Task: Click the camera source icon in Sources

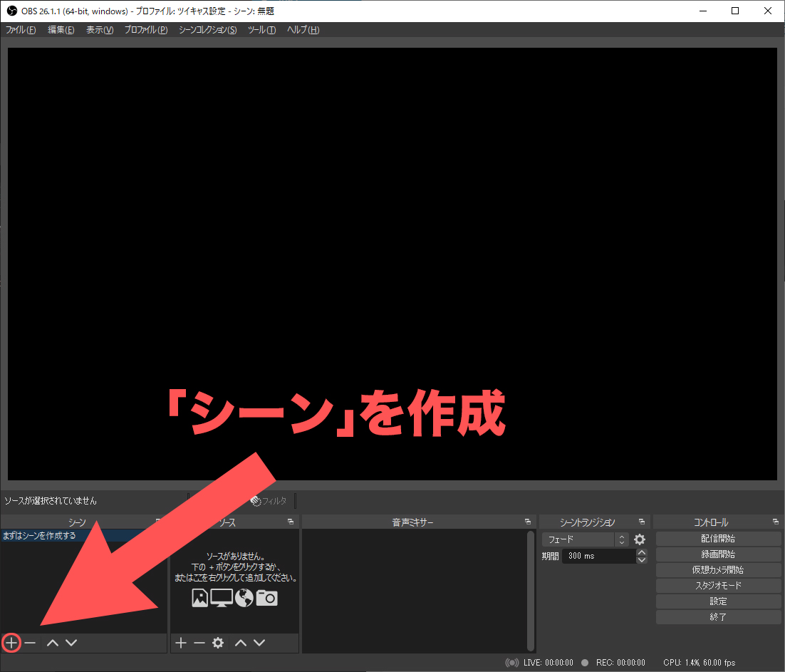Action: [266, 598]
